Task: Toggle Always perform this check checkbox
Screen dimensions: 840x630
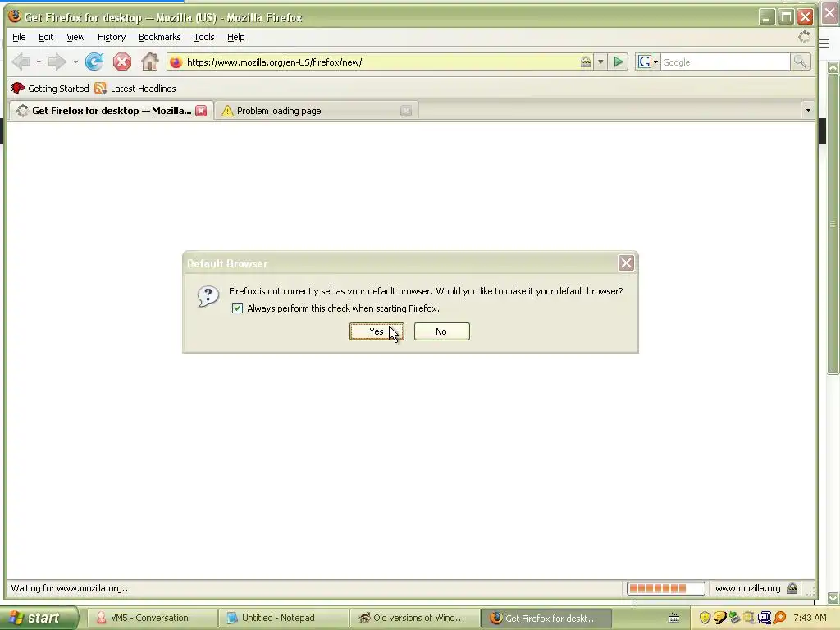Action: click(x=237, y=308)
